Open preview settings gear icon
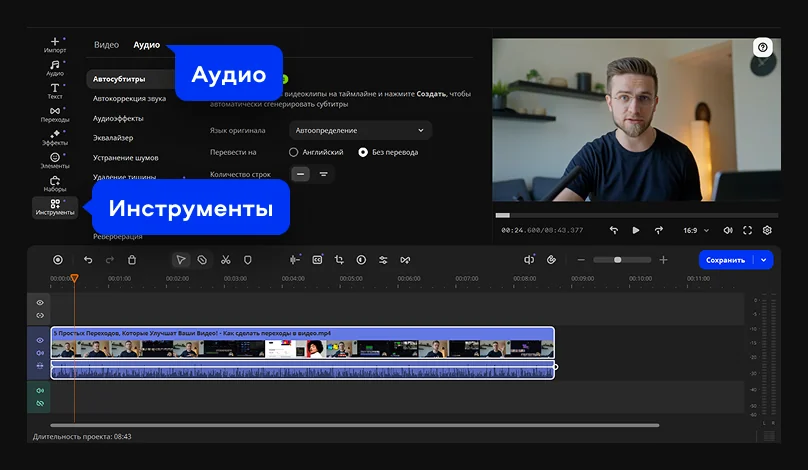Image resolution: width=808 pixels, height=470 pixels. 767,230
